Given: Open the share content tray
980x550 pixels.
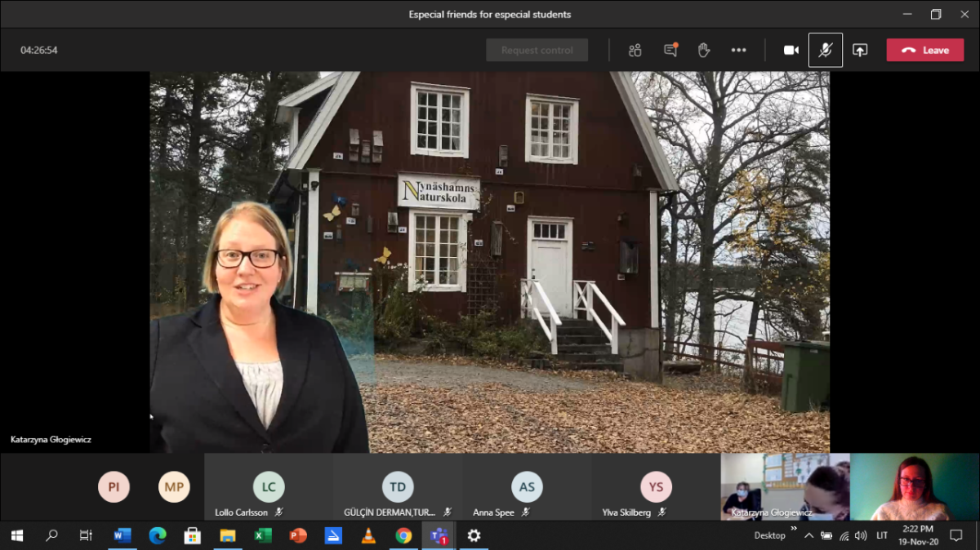Looking at the screenshot, I should click(x=860, y=50).
